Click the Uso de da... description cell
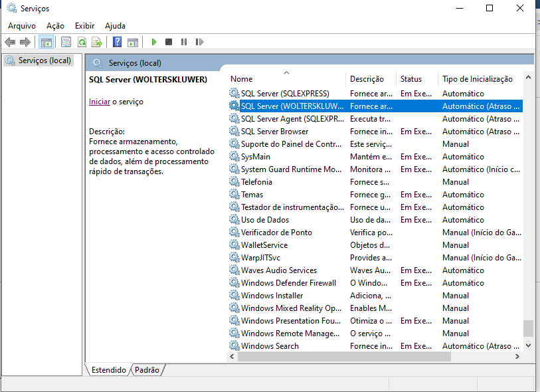This screenshot has height=392, width=540. pyautogui.click(x=370, y=220)
